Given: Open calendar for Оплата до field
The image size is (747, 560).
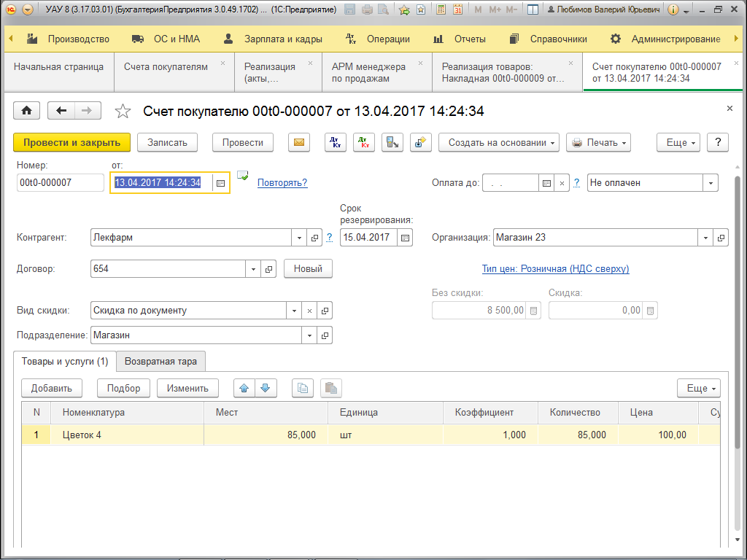Looking at the screenshot, I should pyautogui.click(x=546, y=183).
